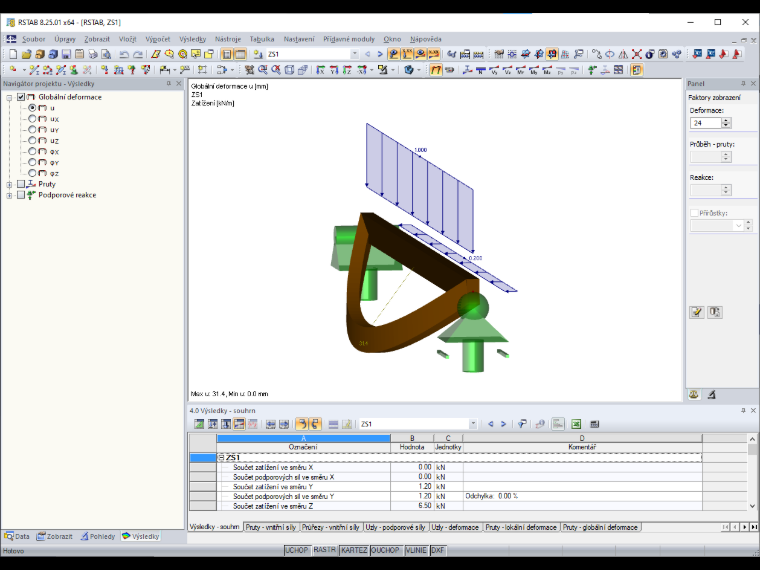760x570 pixels.
Task: Switch to the Pruty - vnitřní síly tab
Action: pos(270,527)
